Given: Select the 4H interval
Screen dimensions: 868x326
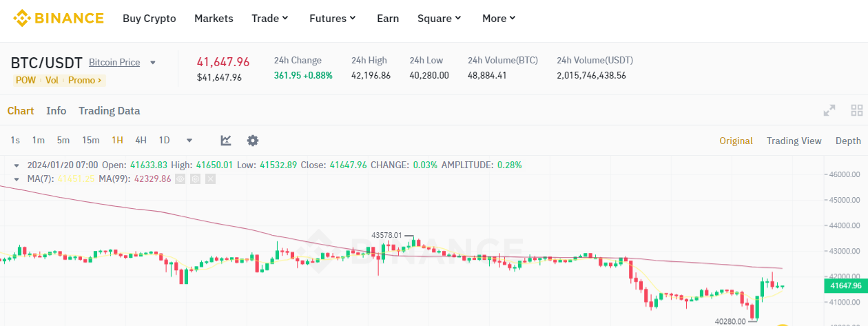Looking at the screenshot, I should pyautogui.click(x=141, y=140).
